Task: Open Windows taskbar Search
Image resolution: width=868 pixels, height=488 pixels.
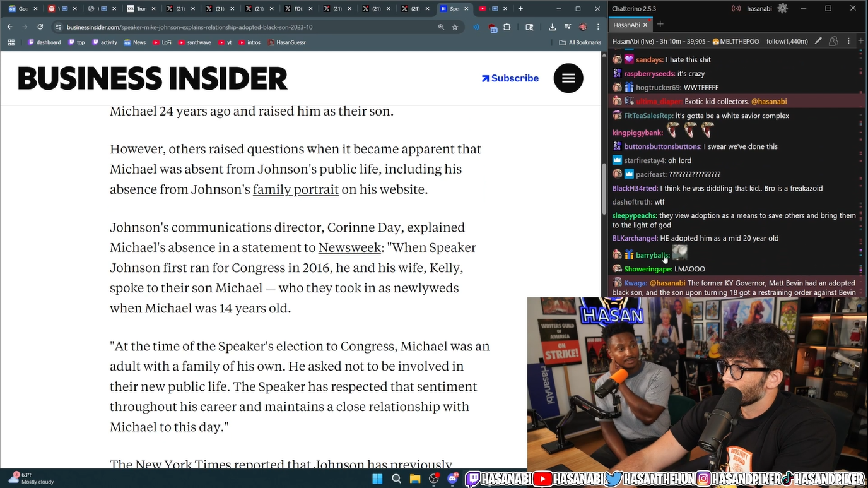Action: point(396,479)
